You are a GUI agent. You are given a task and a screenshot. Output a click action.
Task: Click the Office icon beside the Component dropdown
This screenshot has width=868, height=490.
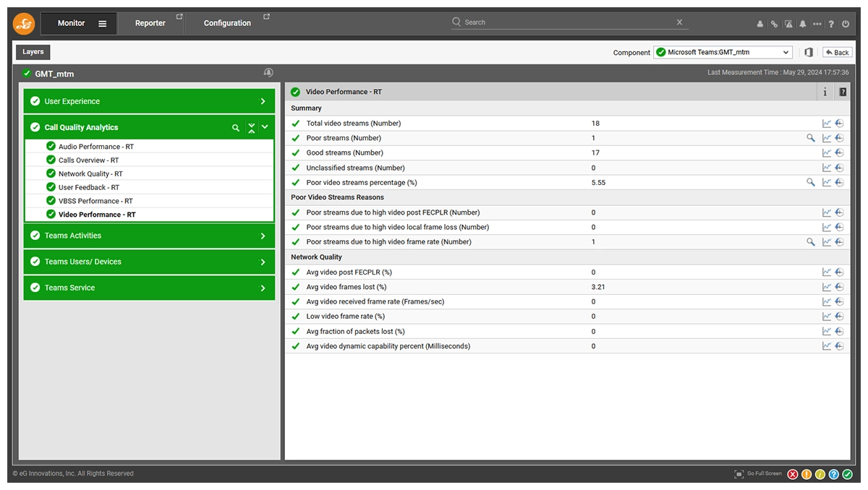pos(809,52)
